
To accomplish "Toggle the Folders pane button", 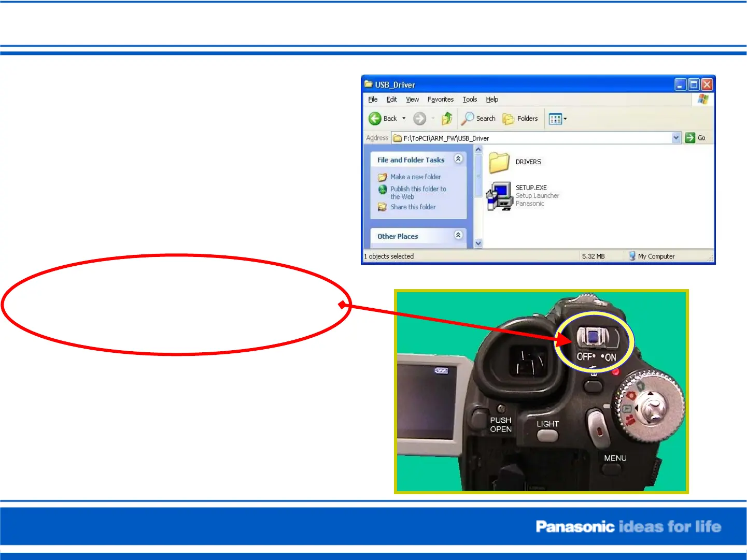I will (520, 119).
